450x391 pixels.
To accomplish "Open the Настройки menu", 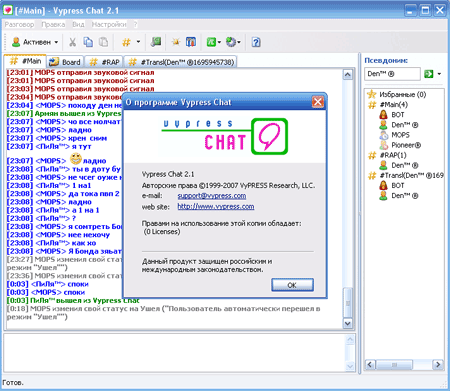I will (x=109, y=24).
